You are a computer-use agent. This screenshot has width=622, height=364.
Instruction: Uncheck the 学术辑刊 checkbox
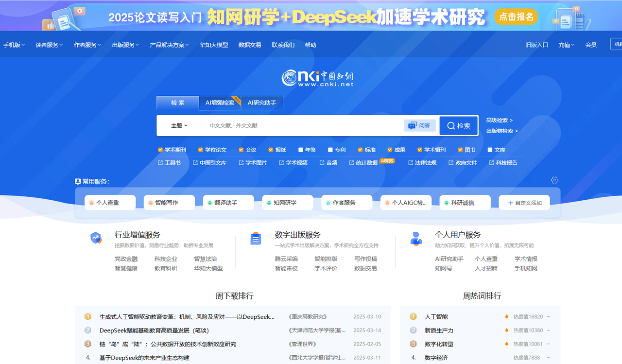point(420,150)
